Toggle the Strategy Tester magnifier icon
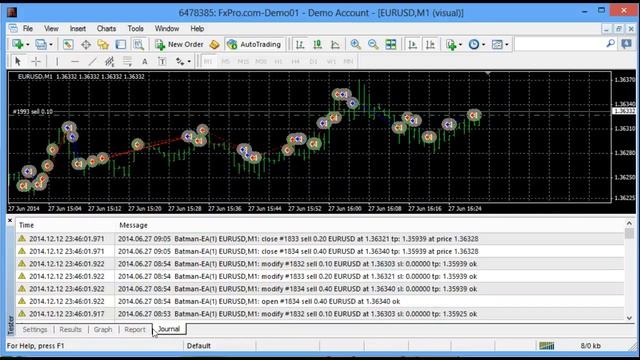Viewport: 640px width, 360px height. click(139, 44)
